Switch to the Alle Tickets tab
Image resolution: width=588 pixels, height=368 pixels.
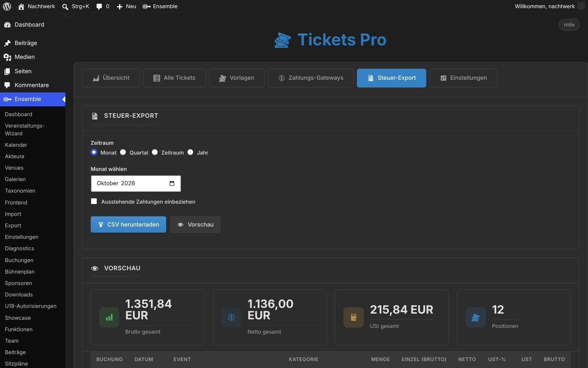pyautogui.click(x=174, y=78)
